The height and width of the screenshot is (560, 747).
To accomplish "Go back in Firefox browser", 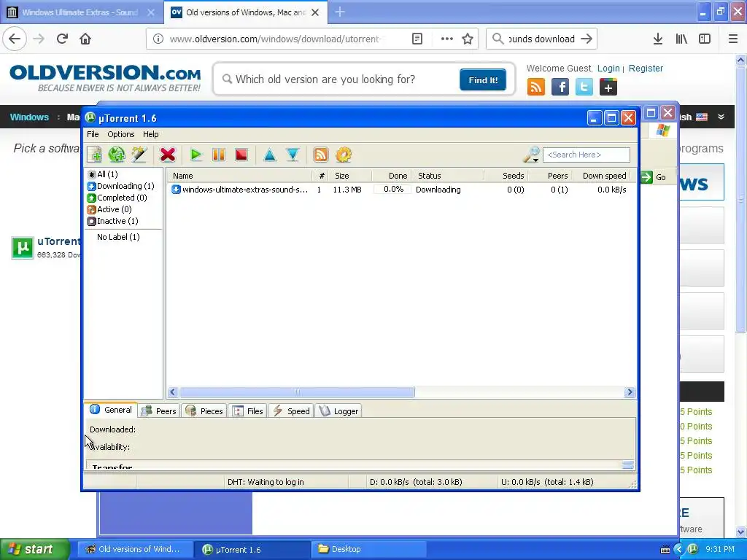I will point(15,39).
